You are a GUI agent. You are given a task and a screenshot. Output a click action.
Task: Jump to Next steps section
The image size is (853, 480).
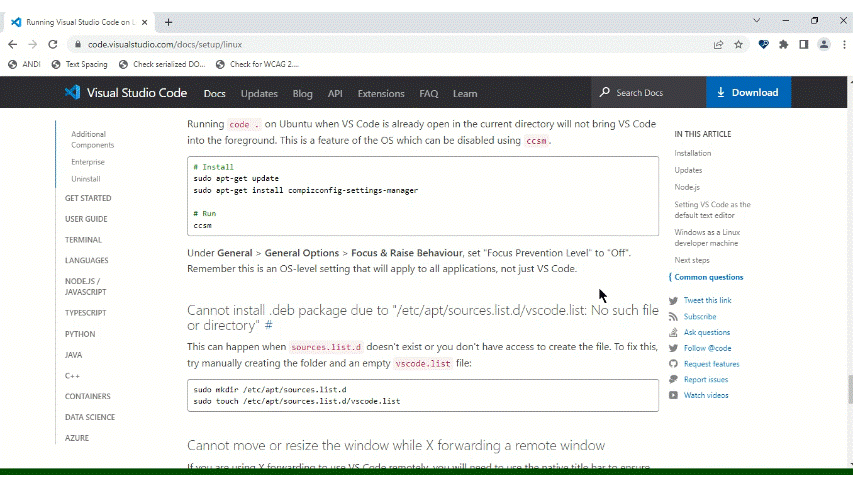point(692,260)
